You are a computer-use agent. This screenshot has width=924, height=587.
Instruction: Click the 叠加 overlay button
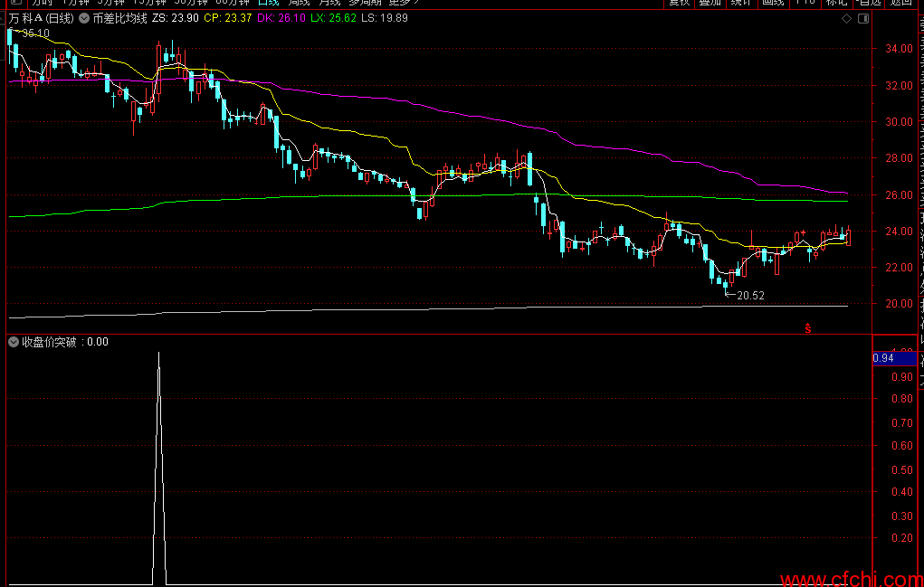[710, 3]
